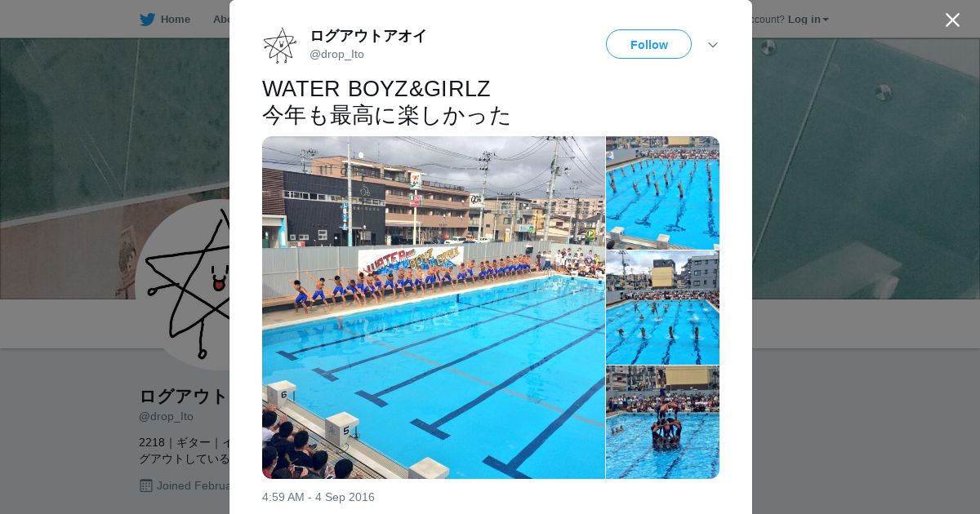Click the profile page @drop_lto handle
This screenshot has width=980, height=514.
tap(166, 416)
